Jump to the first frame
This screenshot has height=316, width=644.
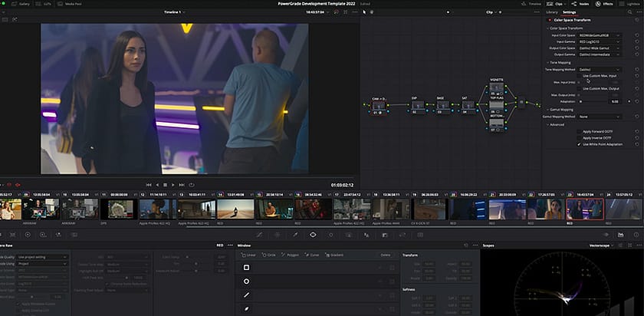coord(149,185)
